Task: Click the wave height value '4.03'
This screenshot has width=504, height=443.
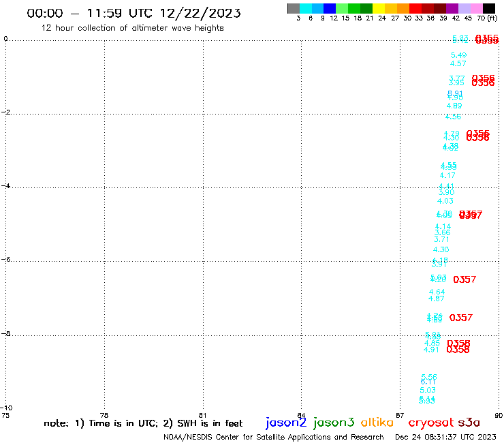Action: (445, 201)
